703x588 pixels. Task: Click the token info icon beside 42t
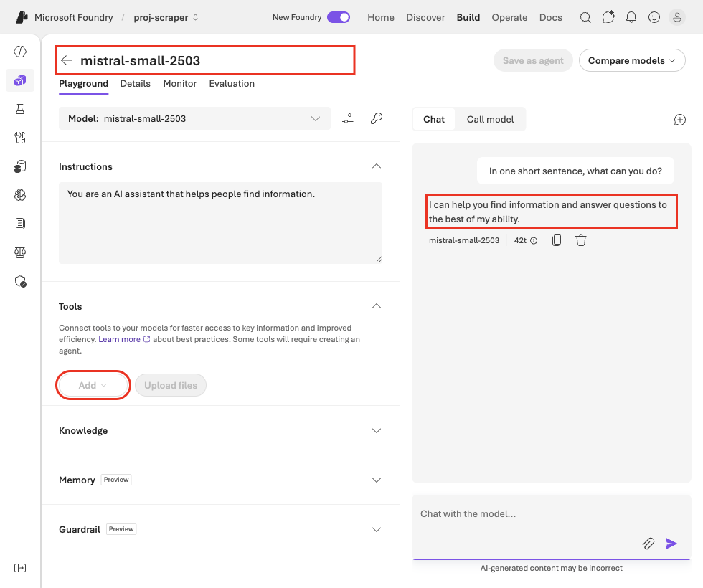click(x=534, y=241)
